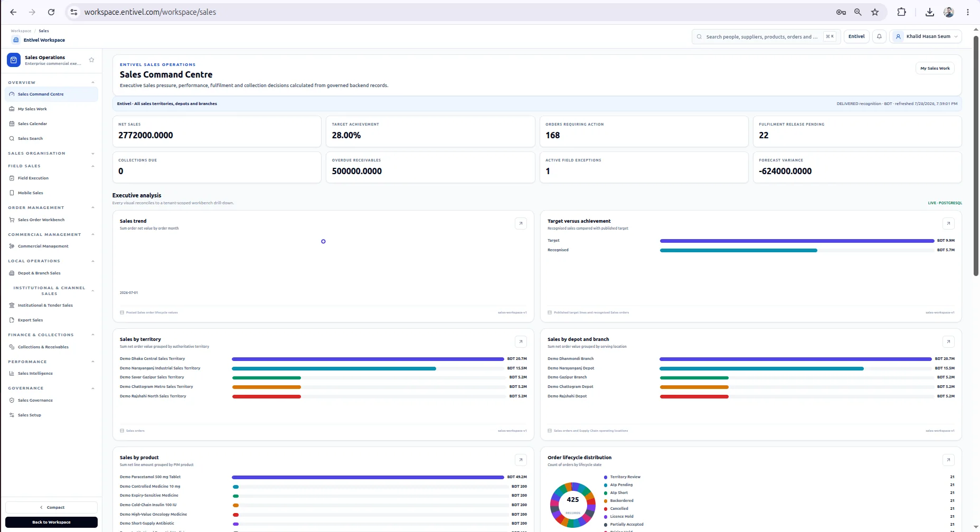
Task: Open Collections & Receivables sidebar item
Action: tap(51, 347)
